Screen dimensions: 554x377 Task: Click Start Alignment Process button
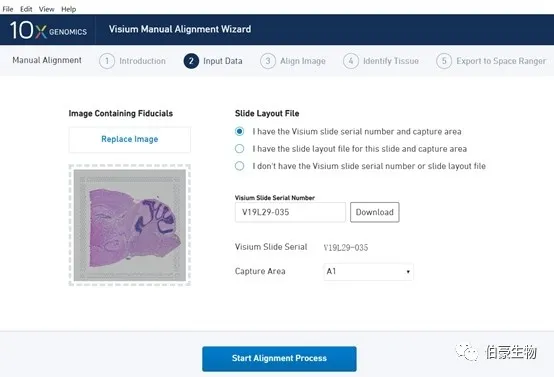(279, 358)
